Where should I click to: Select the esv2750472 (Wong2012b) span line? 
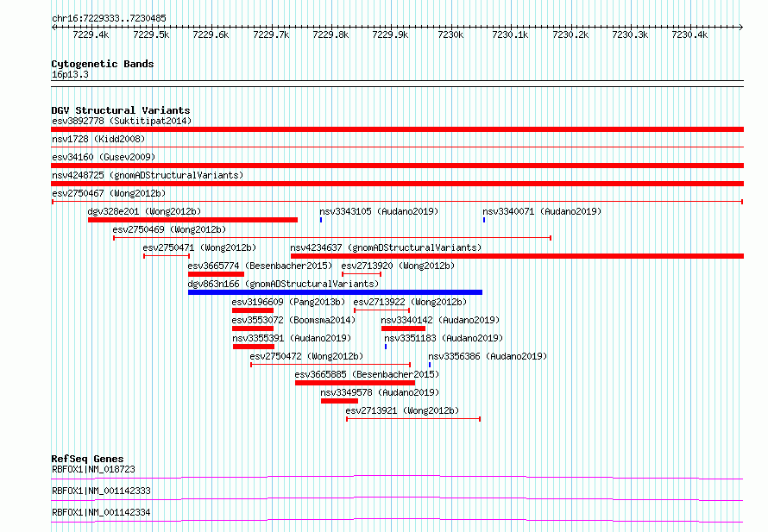pos(330,365)
